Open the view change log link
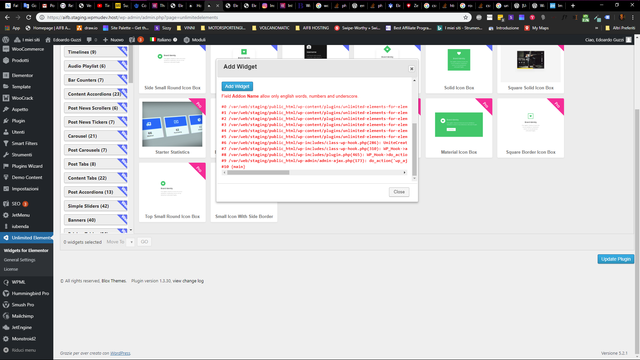 click(188, 281)
